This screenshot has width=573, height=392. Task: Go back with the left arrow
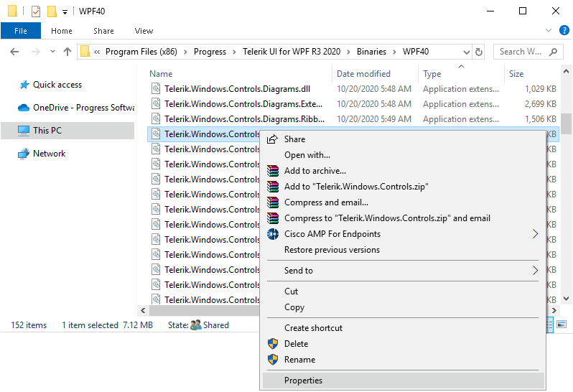(14, 52)
